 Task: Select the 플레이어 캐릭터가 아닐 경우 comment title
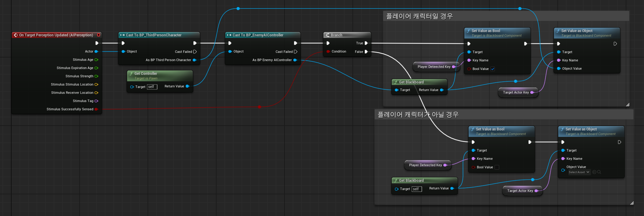coord(418,115)
